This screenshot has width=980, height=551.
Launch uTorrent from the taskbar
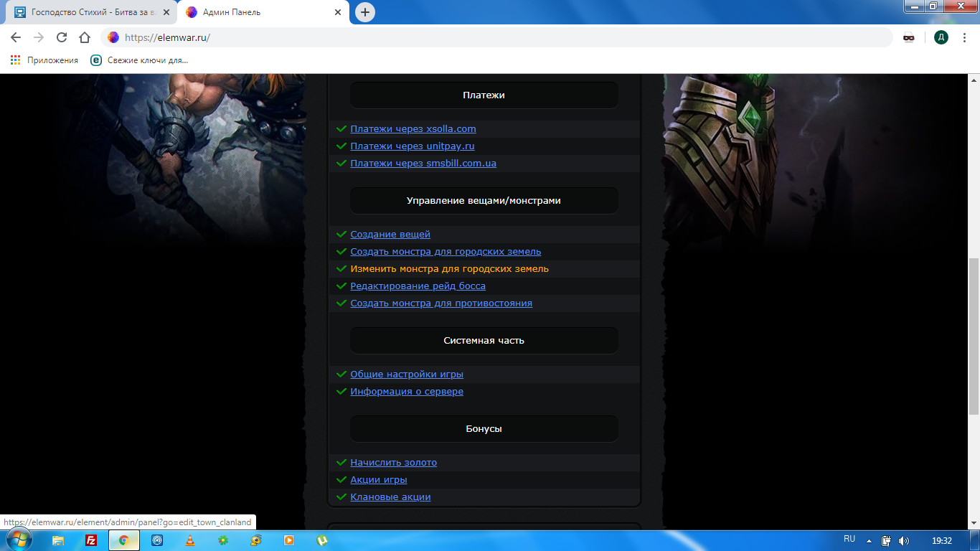click(x=322, y=540)
